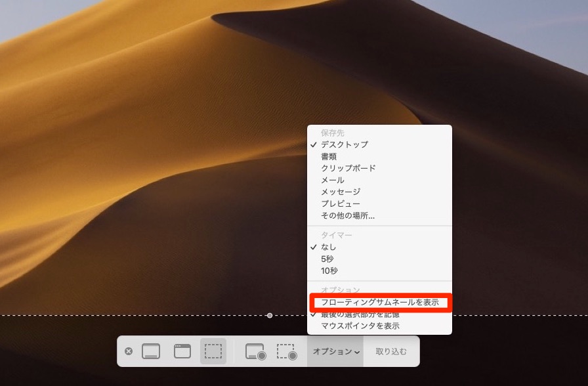Toggle マウスポインタを表示 option

[379, 326]
